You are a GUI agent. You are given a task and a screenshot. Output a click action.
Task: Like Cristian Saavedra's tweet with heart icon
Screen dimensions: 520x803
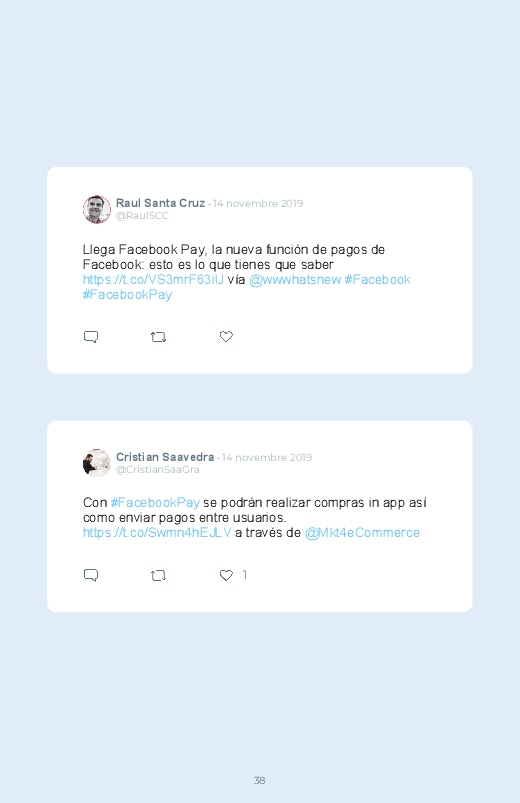click(x=226, y=575)
